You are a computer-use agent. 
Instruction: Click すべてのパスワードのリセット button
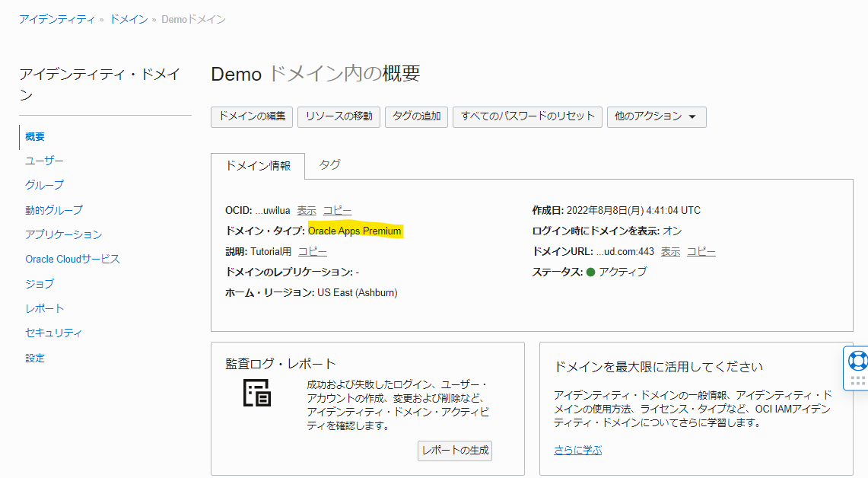[x=527, y=116]
